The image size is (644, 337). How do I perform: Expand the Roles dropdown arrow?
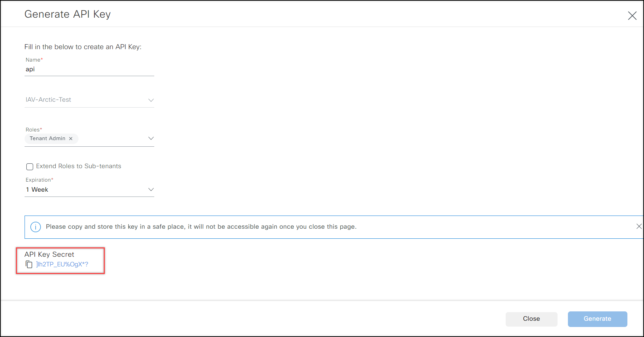coord(151,138)
